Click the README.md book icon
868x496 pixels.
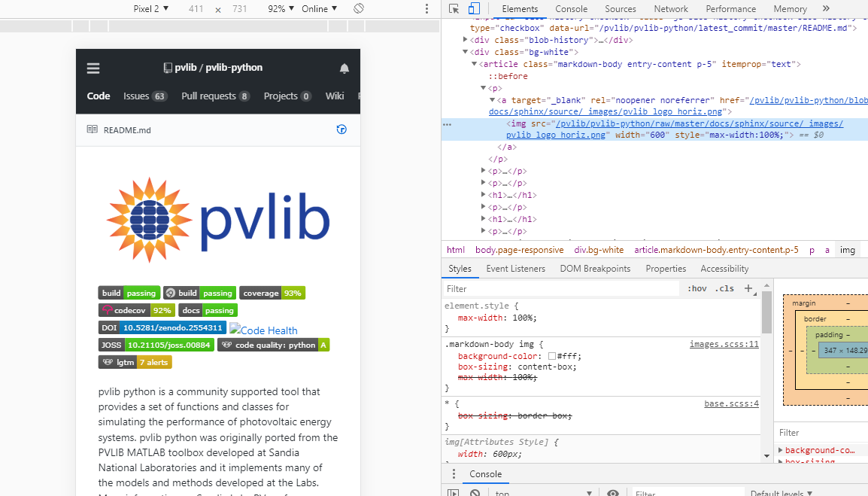(92, 129)
